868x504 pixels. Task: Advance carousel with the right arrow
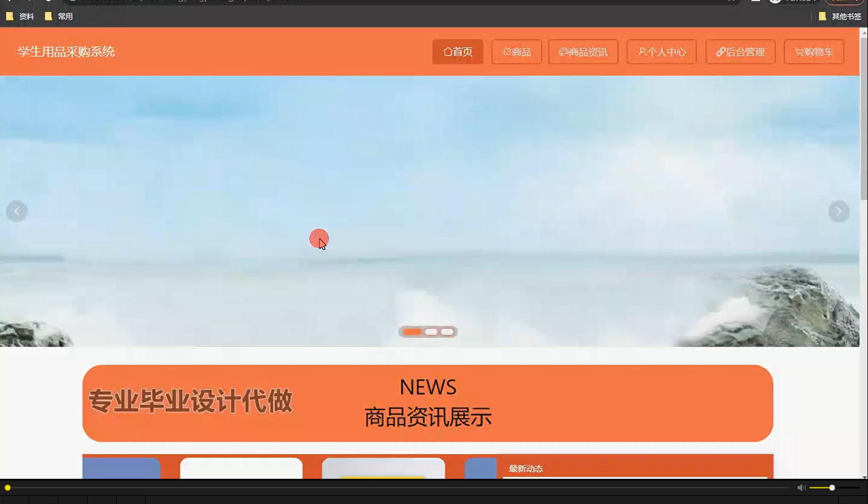coord(838,211)
